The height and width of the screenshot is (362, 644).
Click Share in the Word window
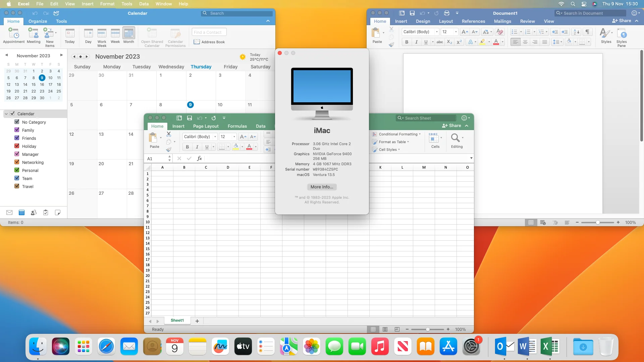pos(622,21)
